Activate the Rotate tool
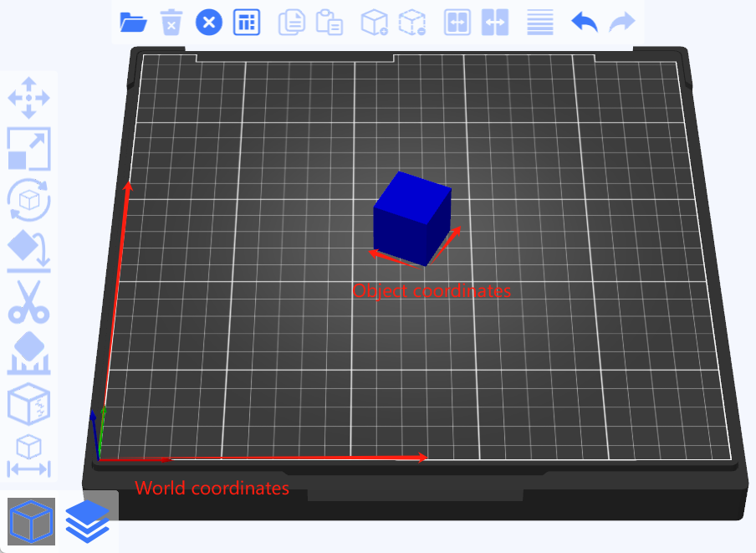 (28, 201)
